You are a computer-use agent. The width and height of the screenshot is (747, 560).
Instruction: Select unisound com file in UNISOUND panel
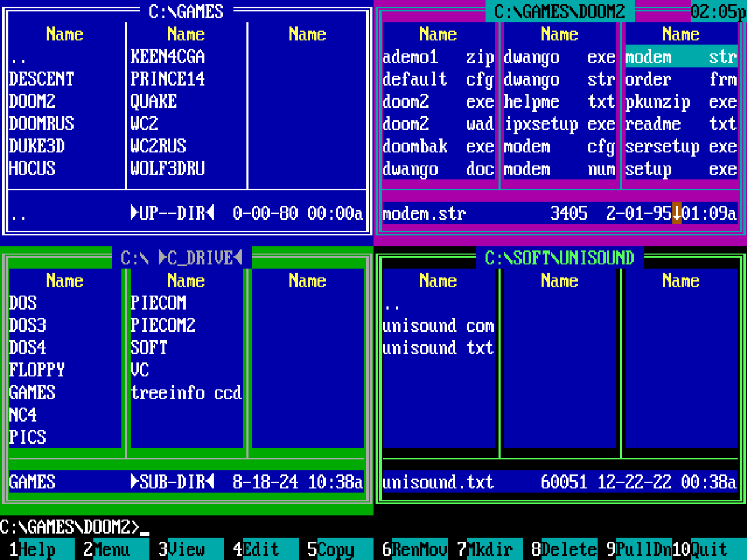click(x=438, y=325)
